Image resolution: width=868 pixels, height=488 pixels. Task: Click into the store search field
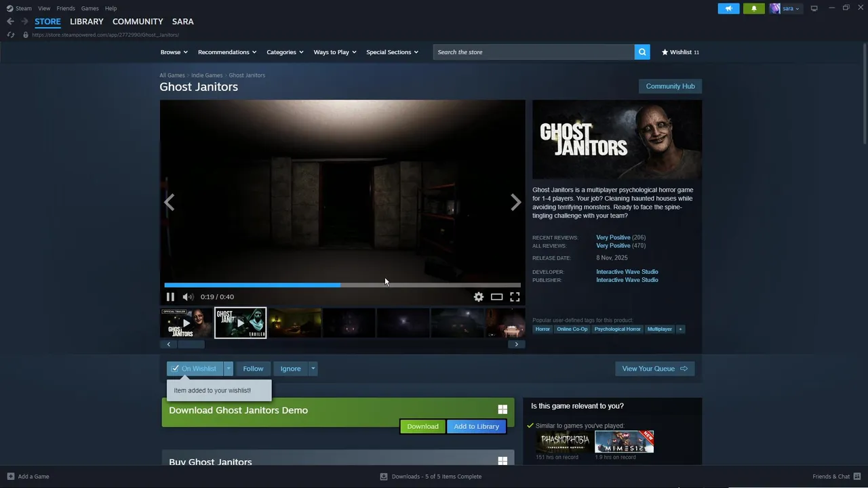(x=534, y=52)
